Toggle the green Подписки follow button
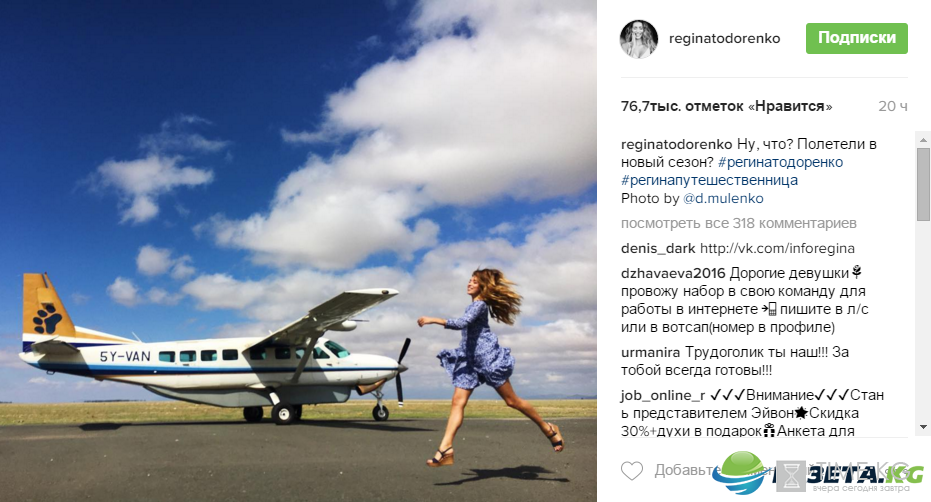This screenshot has width=931, height=502. [x=856, y=38]
